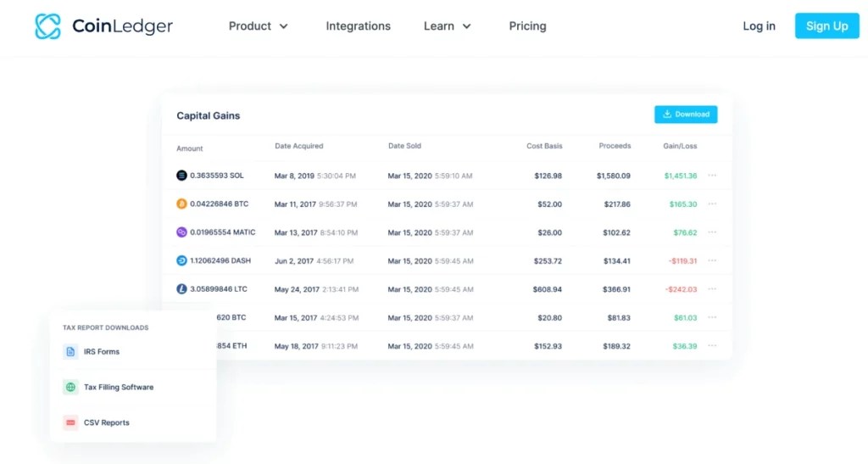The image size is (868, 464).
Task: Click the Mar 8, 2019 acquired date
Action: point(294,176)
